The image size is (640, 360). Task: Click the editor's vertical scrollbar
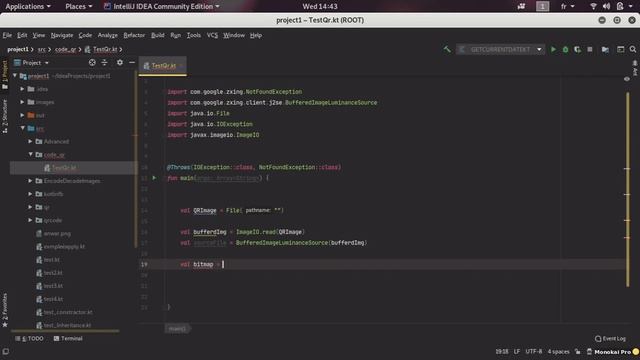(x=628, y=190)
